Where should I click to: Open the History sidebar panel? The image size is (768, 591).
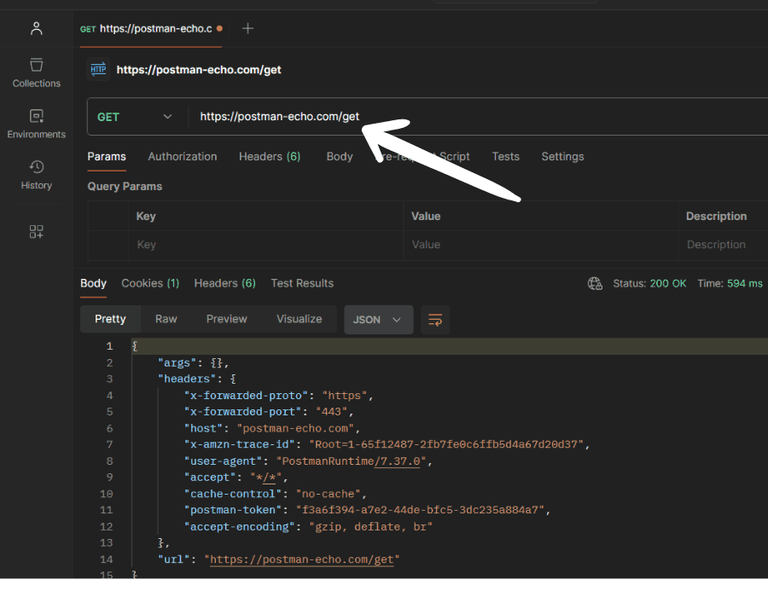[x=36, y=174]
